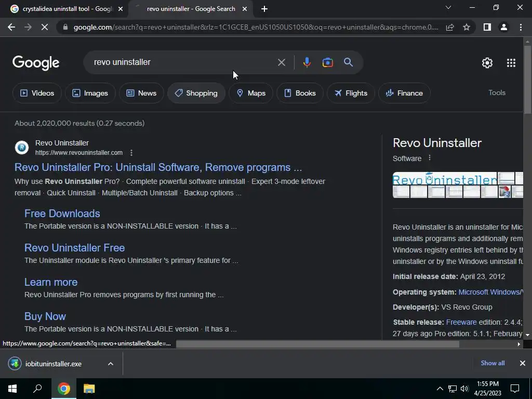
Task: Open Chrome tab search dropdown
Action: [x=448, y=7]
